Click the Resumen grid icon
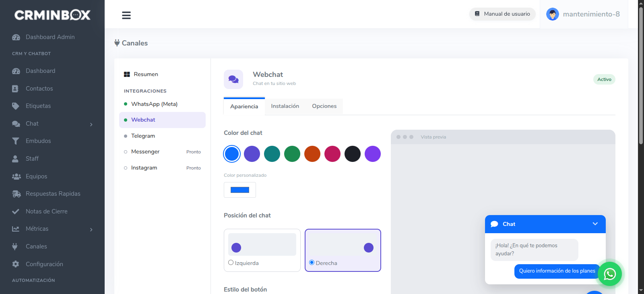 point(127,75)
